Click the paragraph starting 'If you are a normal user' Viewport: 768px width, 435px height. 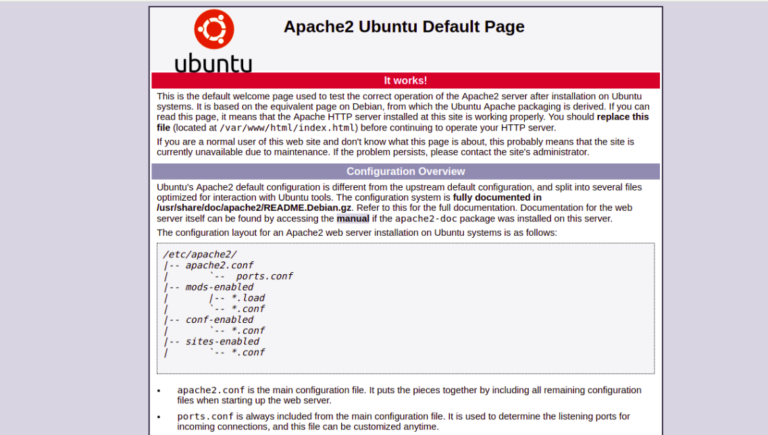(x=395, y=147)
